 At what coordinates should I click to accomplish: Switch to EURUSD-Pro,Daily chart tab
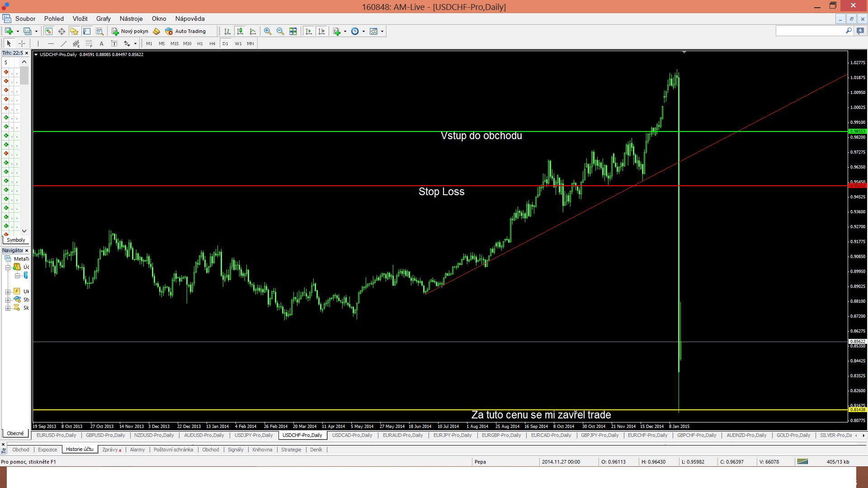tap(57, 435)
